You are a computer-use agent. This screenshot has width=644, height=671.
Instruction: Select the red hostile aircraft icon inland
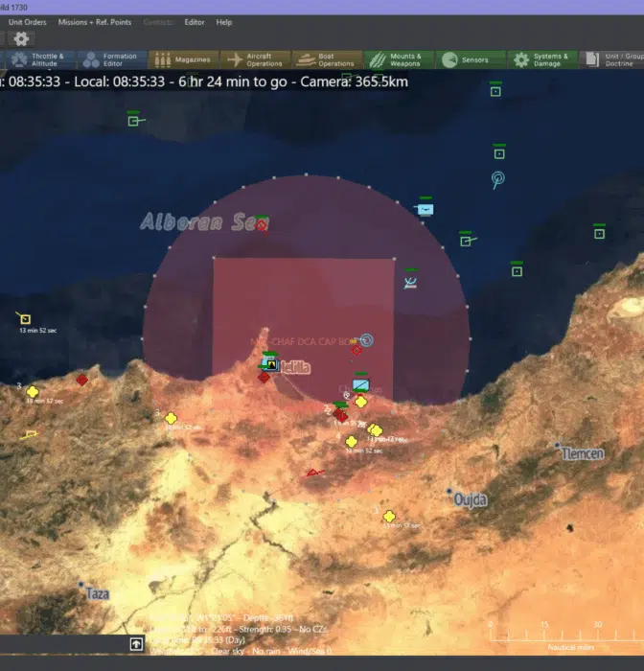pos(312,472)
